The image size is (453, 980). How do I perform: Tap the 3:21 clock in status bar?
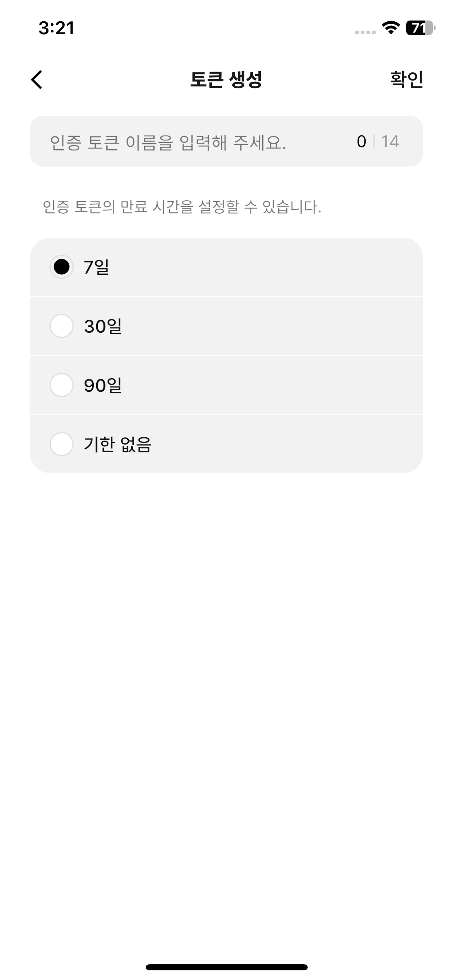point(56,28)
